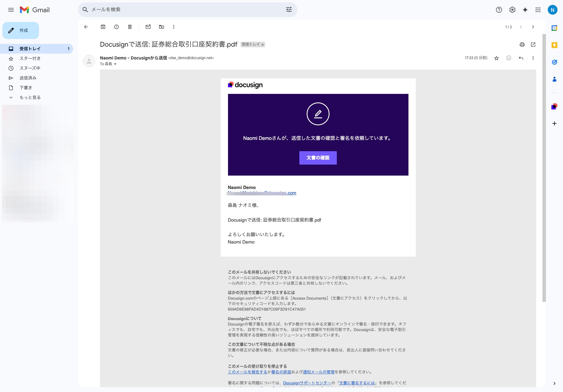The width and height of the screenshot is (563, 392).
Task: Click in the メールを検索 search field
Action: pos(183,9)
